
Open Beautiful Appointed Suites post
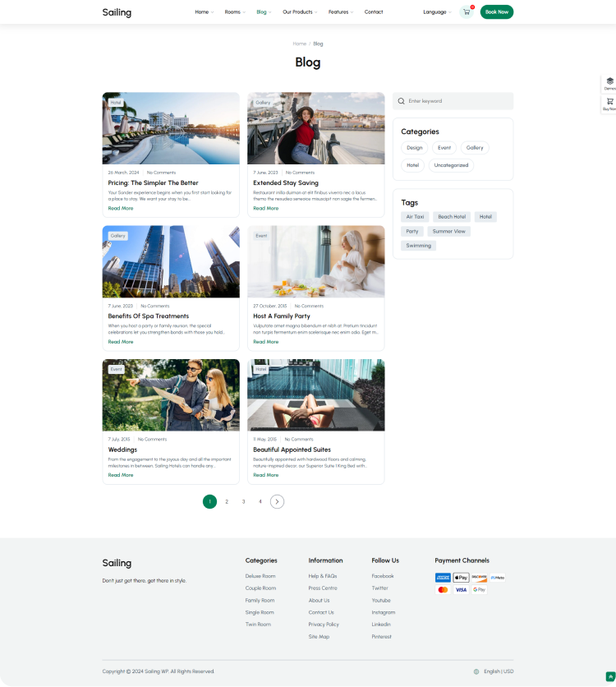pos(292,450)
